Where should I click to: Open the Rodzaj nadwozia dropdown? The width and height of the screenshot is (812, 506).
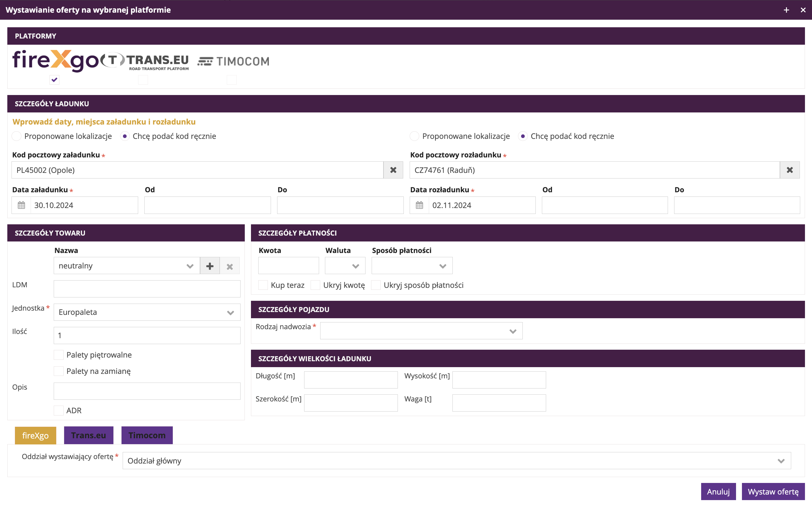421,331
